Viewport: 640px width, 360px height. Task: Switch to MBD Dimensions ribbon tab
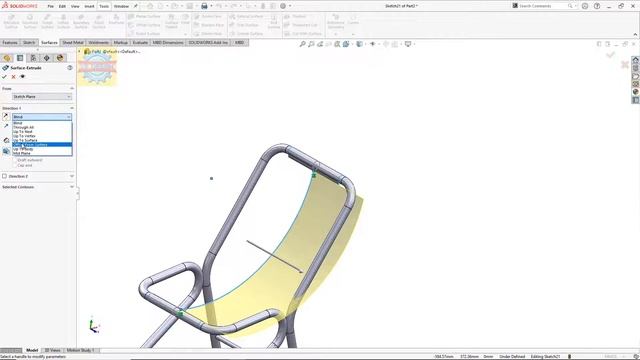168,42
